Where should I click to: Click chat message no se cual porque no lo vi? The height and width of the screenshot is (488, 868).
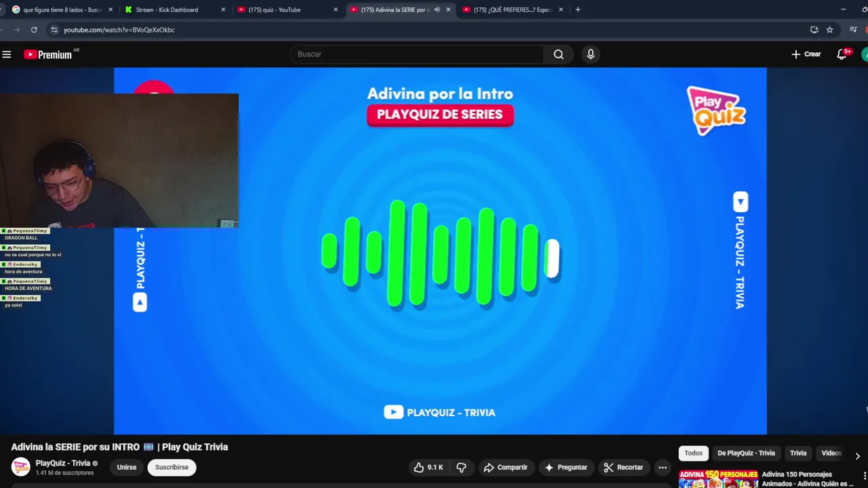(33, 255)
